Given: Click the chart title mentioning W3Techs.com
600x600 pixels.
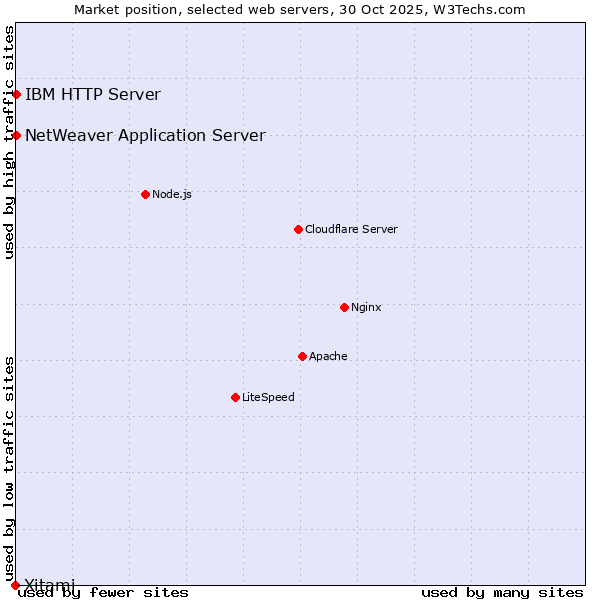Looking at the screenshot, I should (300, 9).
